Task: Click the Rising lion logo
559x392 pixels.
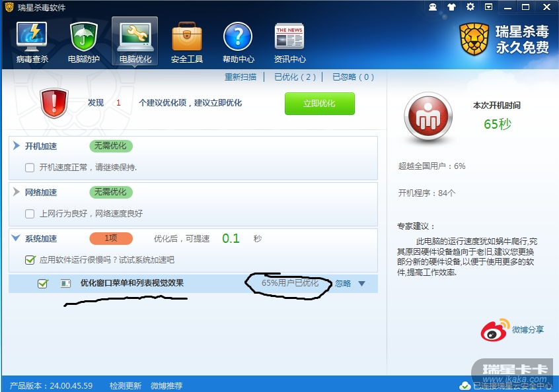Action: tap(474, 39)
